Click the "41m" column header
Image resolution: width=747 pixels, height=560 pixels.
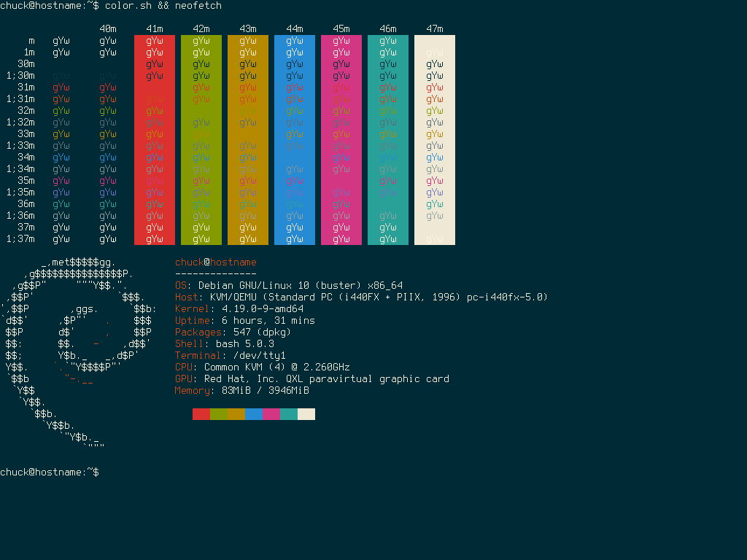click(x=155, y=29)
